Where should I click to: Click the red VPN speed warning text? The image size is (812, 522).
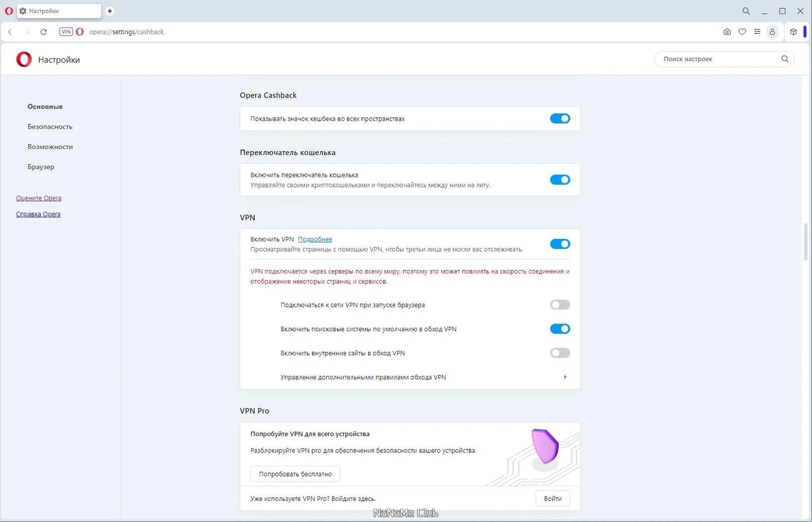click(410, 276)
